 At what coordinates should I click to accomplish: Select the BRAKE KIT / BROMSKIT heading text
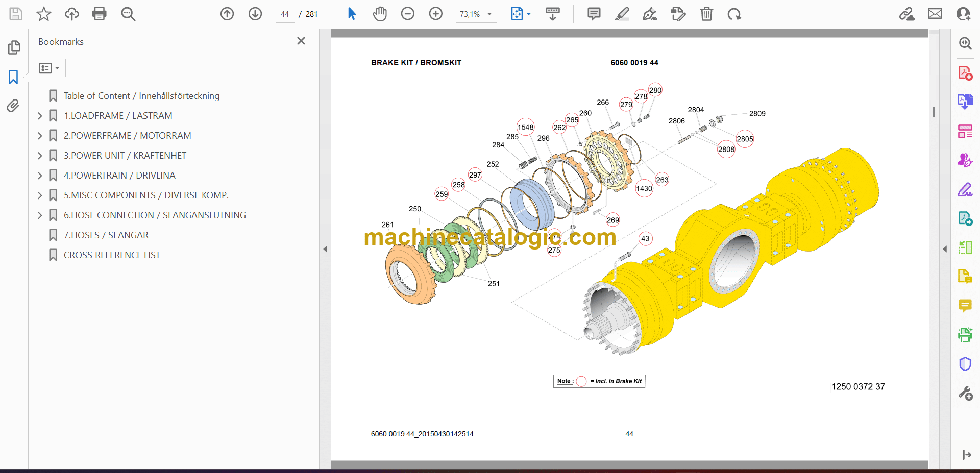point(416,63)
